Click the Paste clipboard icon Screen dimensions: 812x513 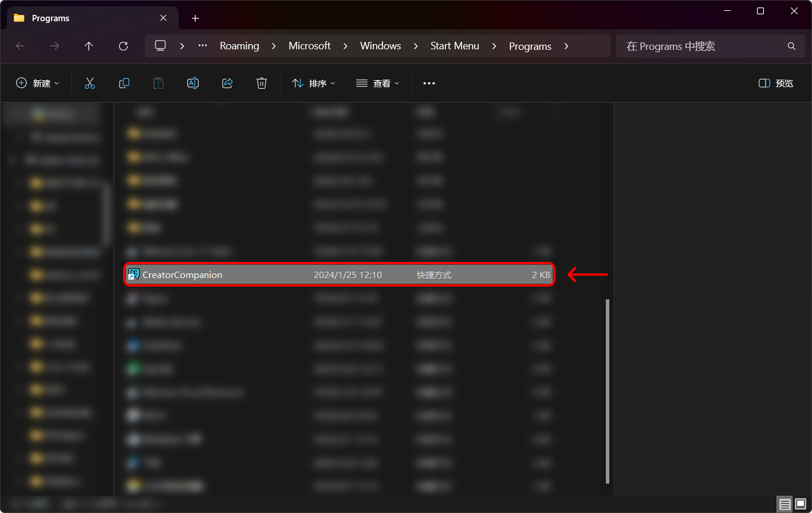[x=159, y=83]
